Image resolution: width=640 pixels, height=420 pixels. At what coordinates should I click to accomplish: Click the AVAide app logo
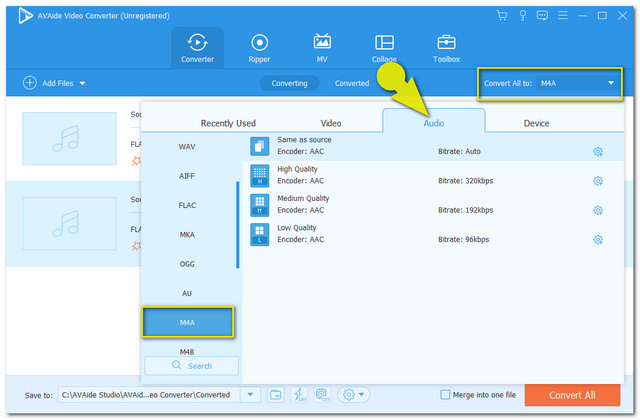point(25,16)
